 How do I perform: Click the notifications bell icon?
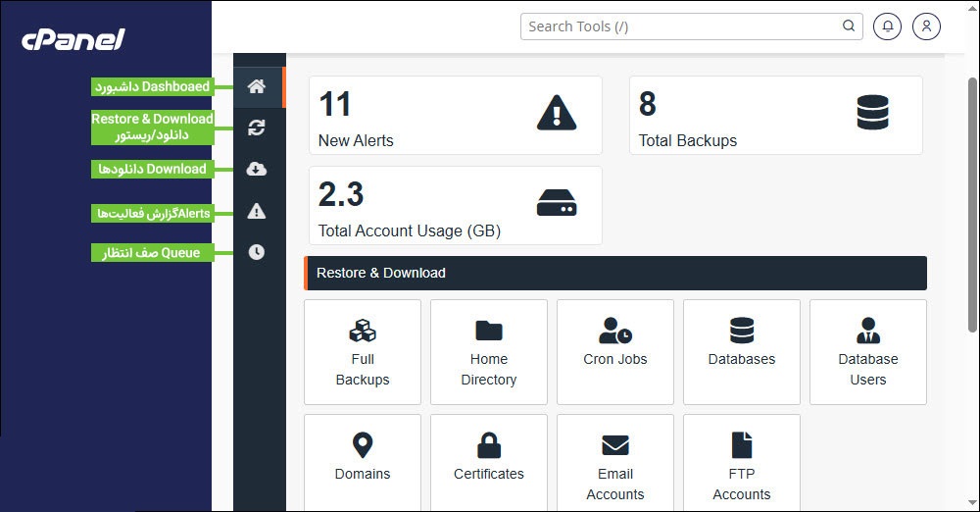coord(888,26)
